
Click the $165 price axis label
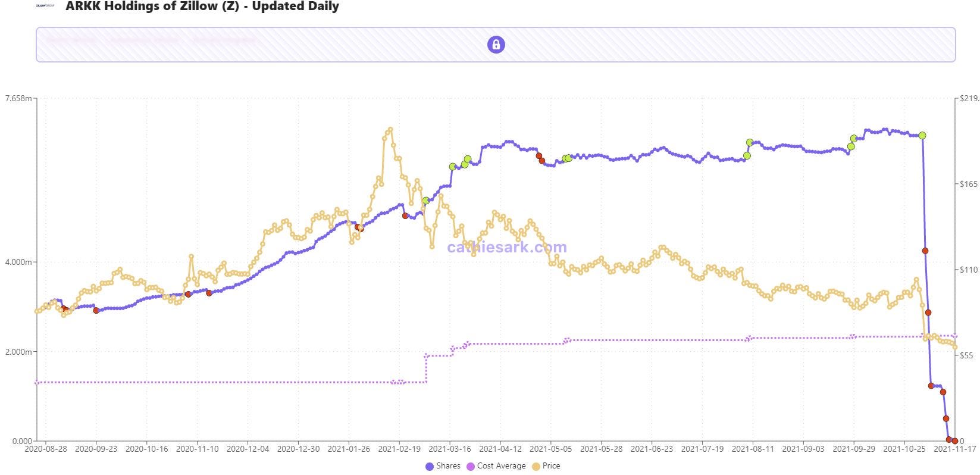pos(969,184)
